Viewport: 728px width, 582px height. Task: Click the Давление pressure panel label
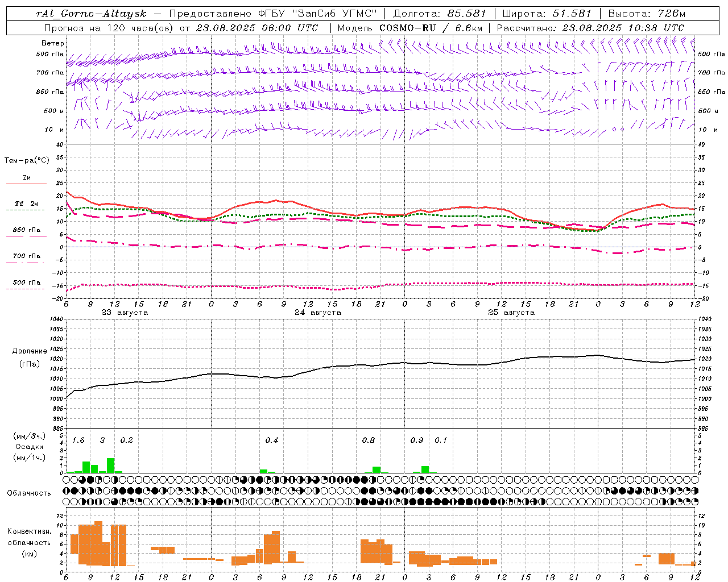(30, 351)
